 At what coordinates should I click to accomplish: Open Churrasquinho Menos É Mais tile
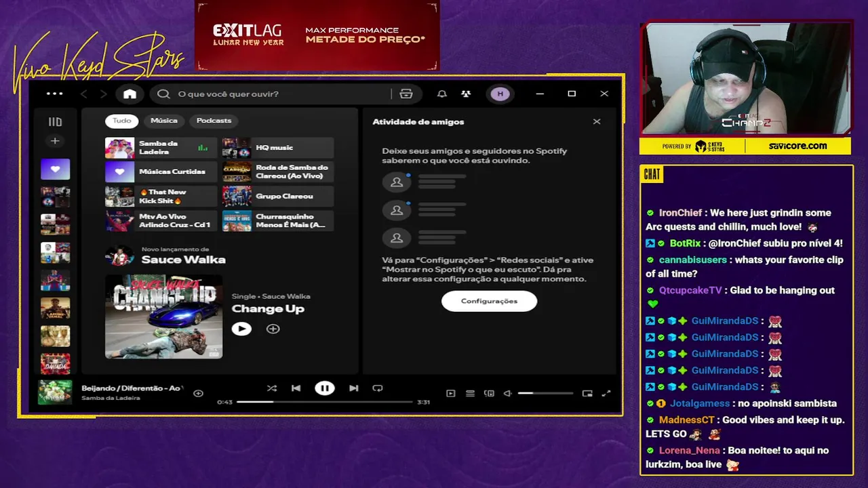[278, 221]
